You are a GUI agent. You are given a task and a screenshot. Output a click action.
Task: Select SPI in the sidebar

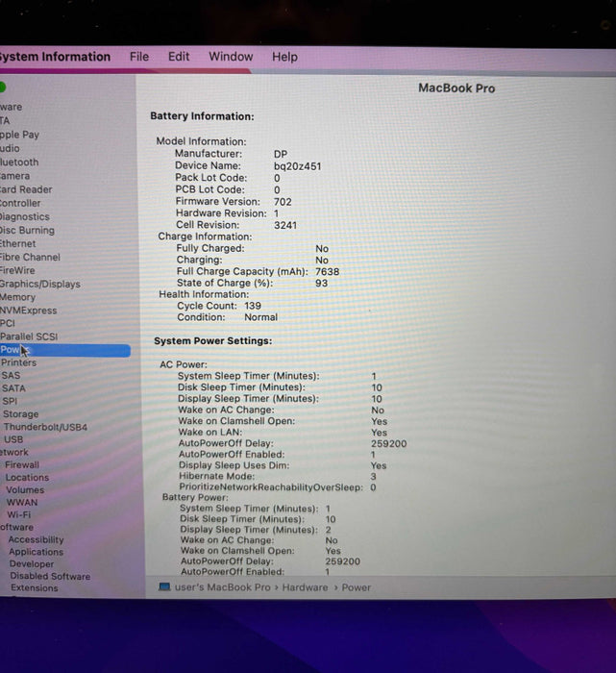pyautogui.click(x=10, y=401)
